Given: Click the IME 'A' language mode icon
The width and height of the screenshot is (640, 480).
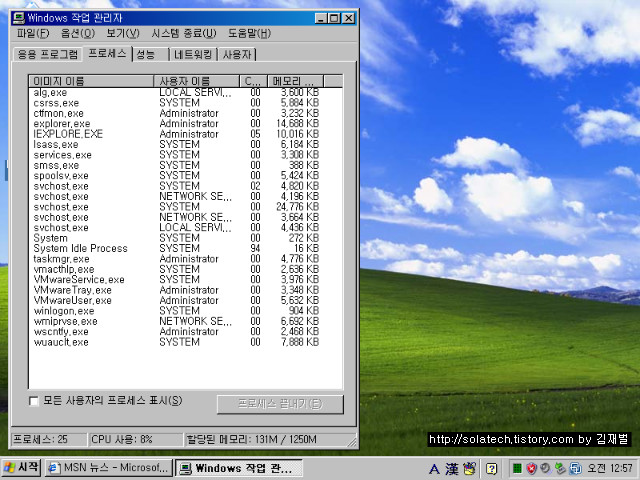Looking at the screenshot, I should (x=434, y=469).
